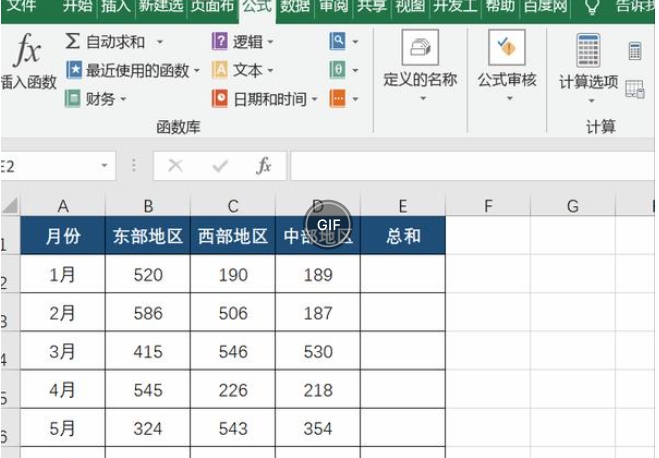Click the Date and Time clock icon
Viewport: 659px width, 458px height.
[x=220, y=99]
